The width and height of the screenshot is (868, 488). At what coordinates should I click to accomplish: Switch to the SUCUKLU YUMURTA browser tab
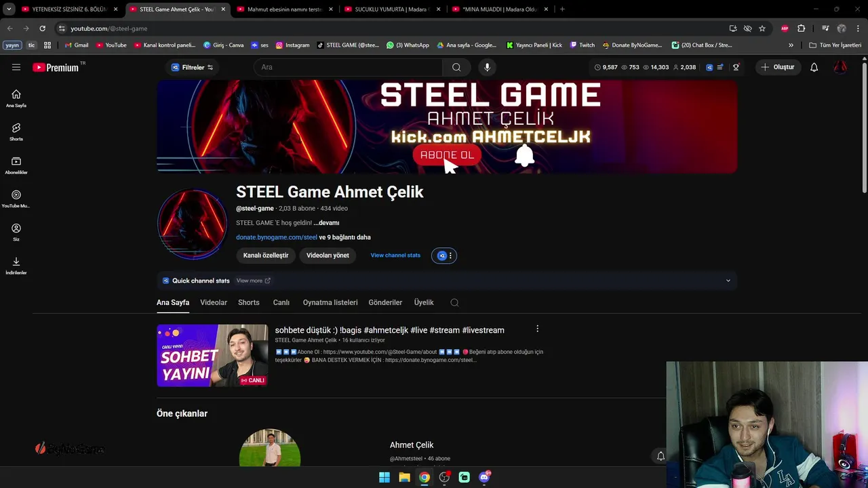(393, 9)
